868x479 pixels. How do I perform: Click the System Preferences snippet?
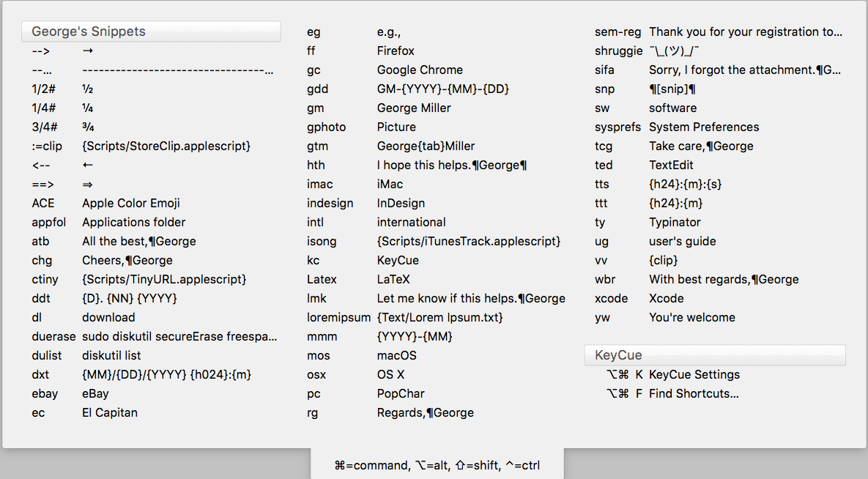[704, 127]
